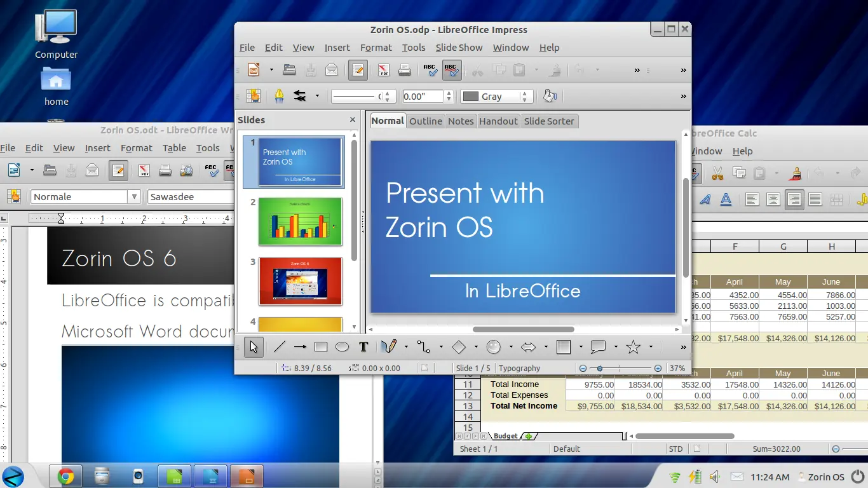Toggle Justified alignment in Calc toolbar

tap(815, 200)
